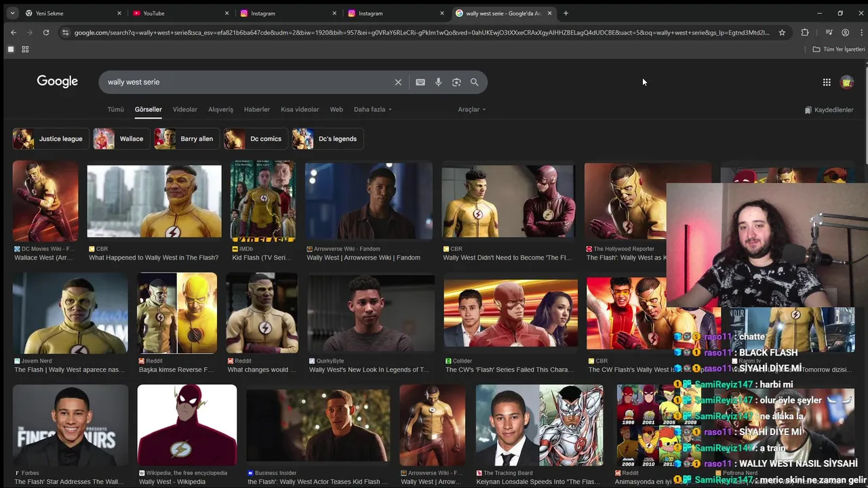Open QuirkyByte Wally West's New Look image
Viewport: 868px width, 488px height.
point(371,312)
